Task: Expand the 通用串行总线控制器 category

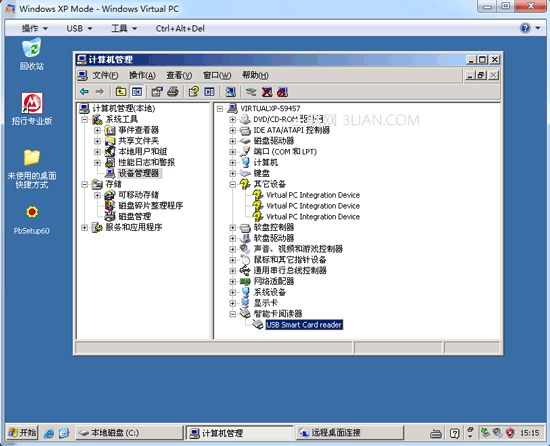Action: coord(232,271)
